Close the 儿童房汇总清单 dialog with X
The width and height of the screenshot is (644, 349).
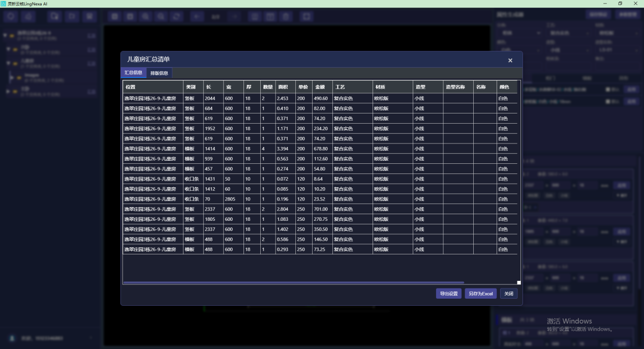510,61
